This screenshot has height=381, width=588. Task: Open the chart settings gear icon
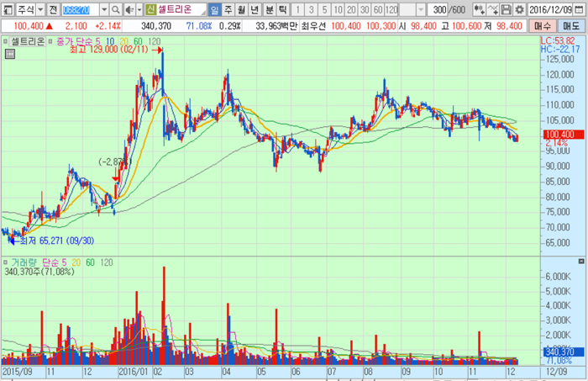(x=518, y=10)
